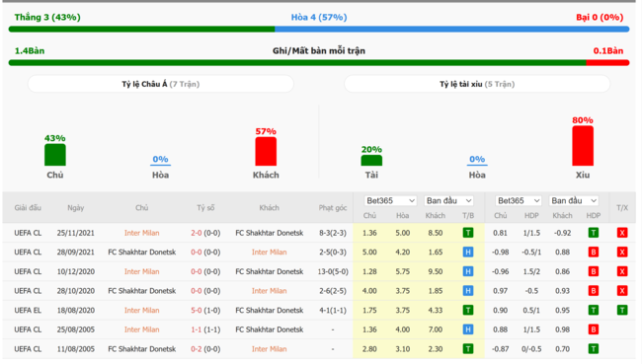Open FC Shakhtar Donetsk link in 28/10/2020 row

coord(141,291)
